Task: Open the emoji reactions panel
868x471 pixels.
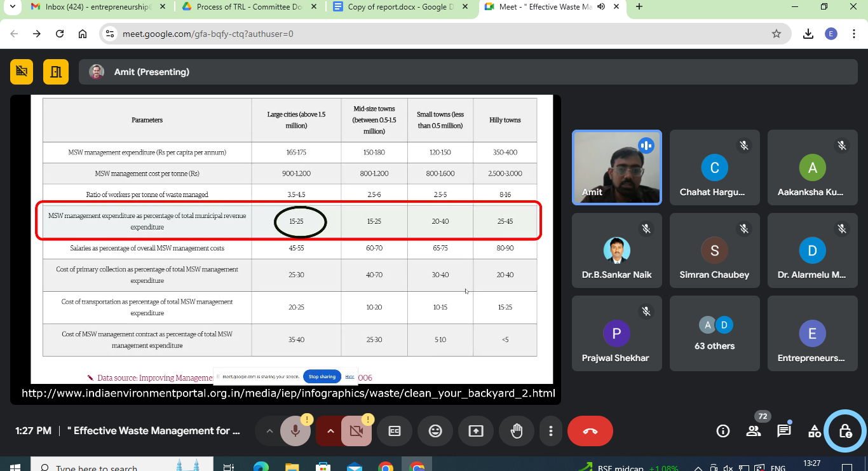Action: click(x=435, y=431)
